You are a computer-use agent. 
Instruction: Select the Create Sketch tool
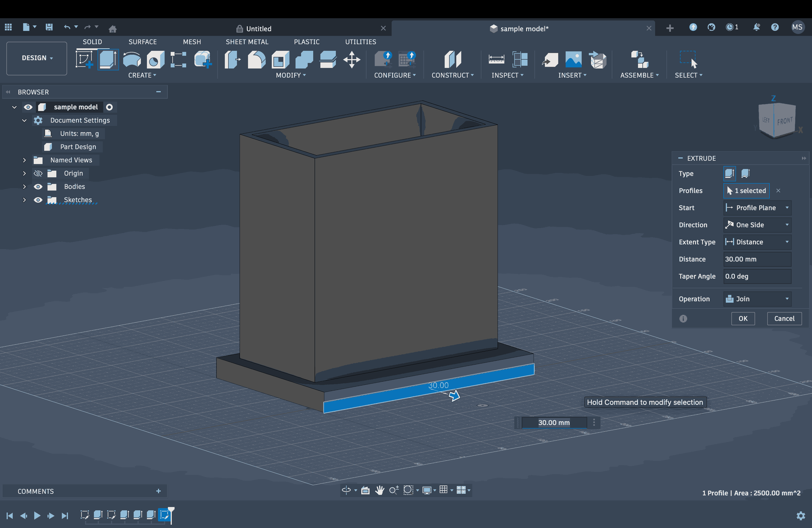point(84,59)
